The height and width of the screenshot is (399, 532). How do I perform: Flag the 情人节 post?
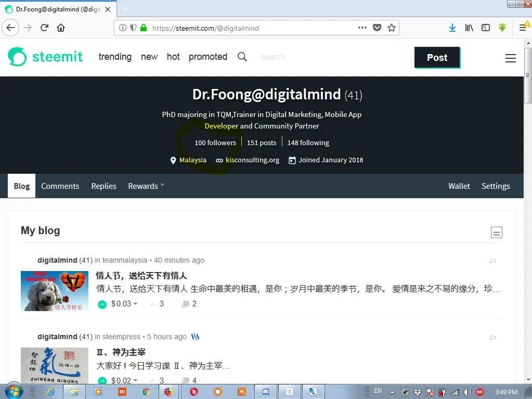493,261
